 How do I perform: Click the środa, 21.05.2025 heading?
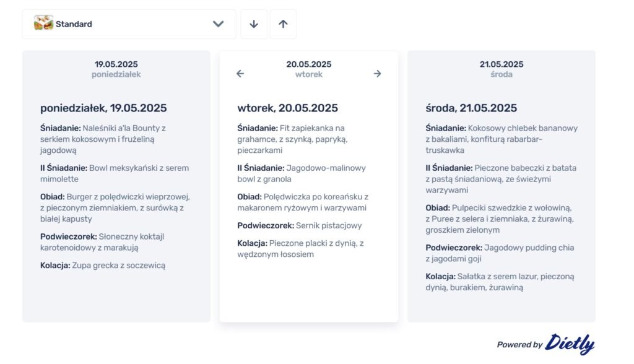coord(471,108)
